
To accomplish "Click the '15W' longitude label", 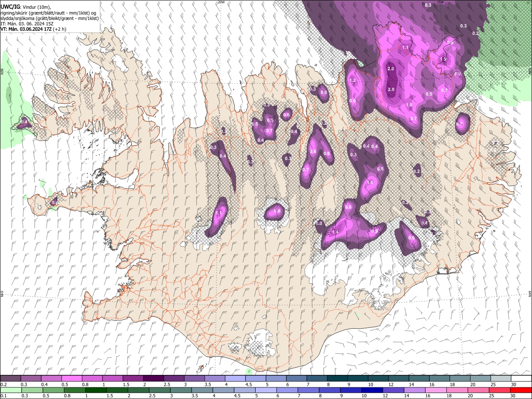I will (440, 2).
